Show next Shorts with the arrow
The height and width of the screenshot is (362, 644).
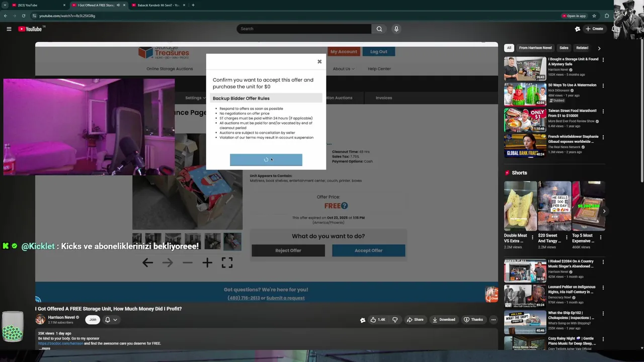(604, 211)
